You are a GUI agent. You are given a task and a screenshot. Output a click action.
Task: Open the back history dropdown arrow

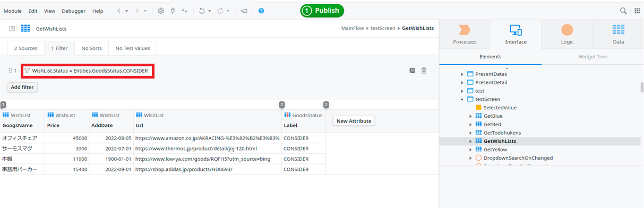tap(126, 11)
